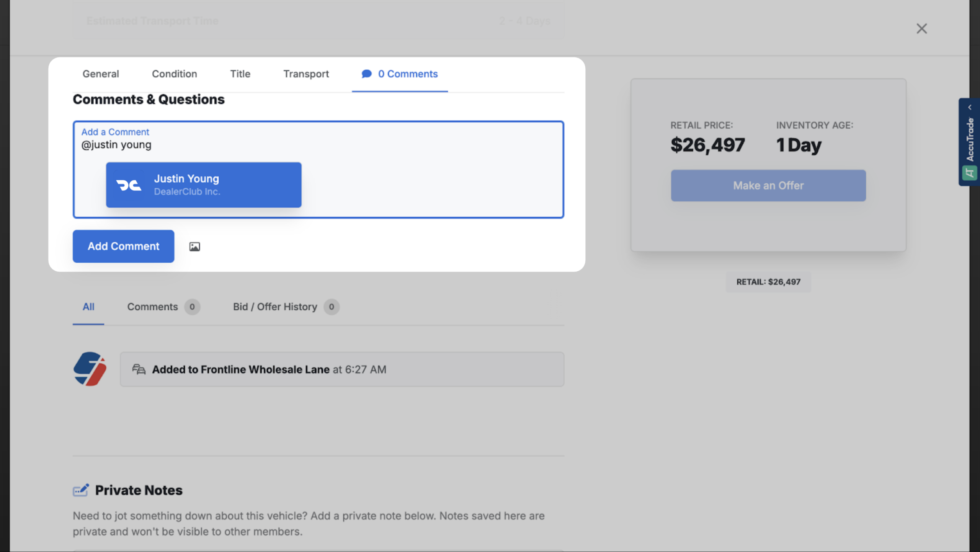
Task: Open the General tab
Action: (101, 74)
